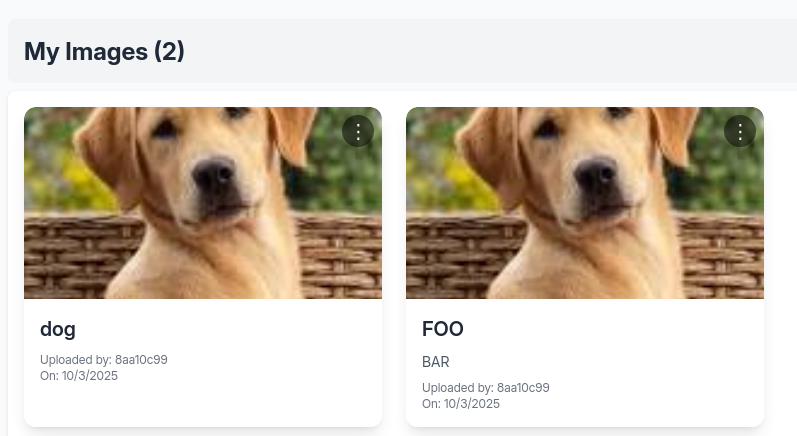Open the options menu on the dog card

click(358, 131)
